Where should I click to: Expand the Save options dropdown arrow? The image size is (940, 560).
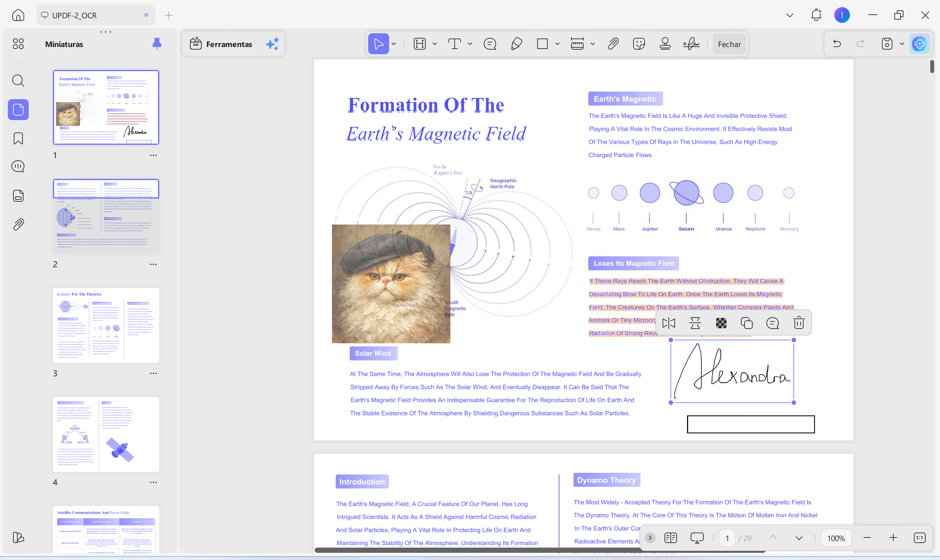pos(902,44)
